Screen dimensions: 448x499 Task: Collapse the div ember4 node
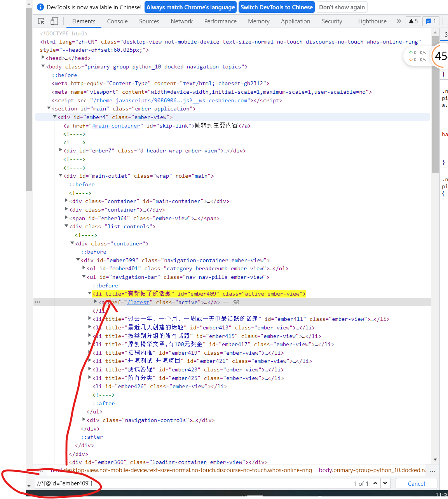point(54,117)
